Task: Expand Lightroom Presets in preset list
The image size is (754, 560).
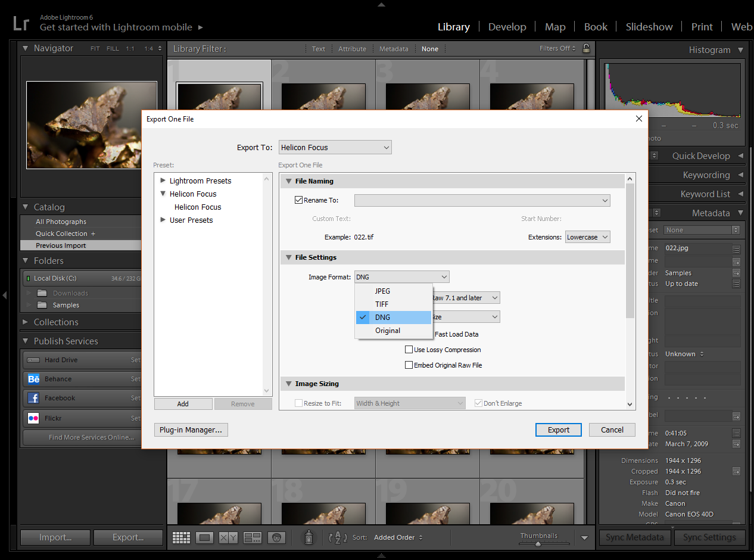Action: coord(163,181)
